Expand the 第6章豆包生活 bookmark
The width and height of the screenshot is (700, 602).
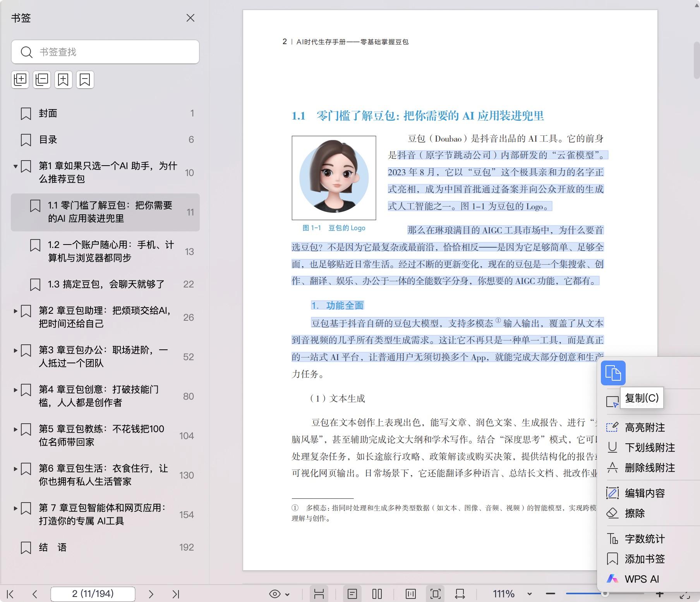tap(15, 469)
